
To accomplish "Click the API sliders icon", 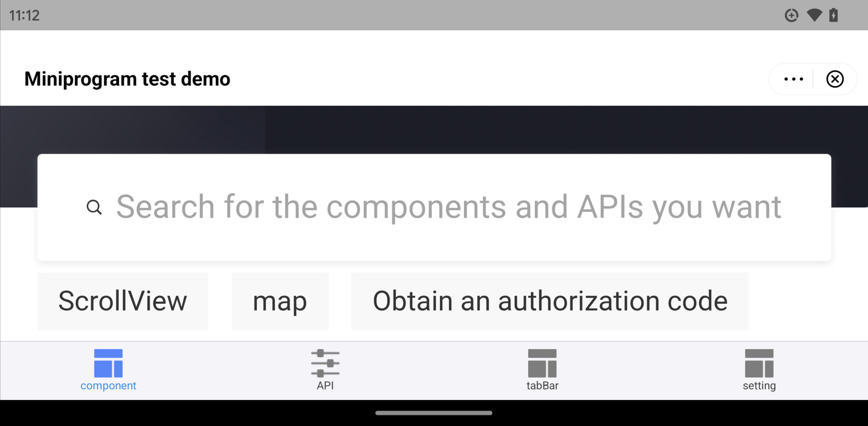I will (325, 363).
